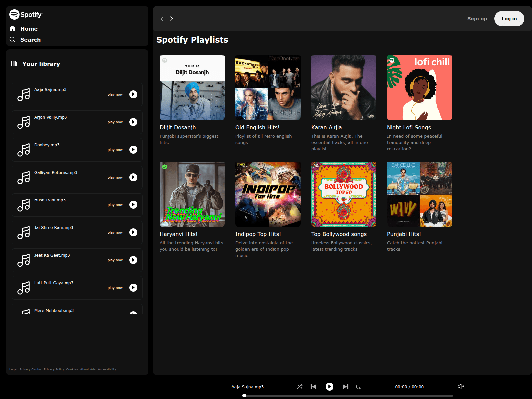532x399 pixels.
Task: Click music note icon beside Jeet Ka Geet.mp3
Action: [x=24, y=260]
